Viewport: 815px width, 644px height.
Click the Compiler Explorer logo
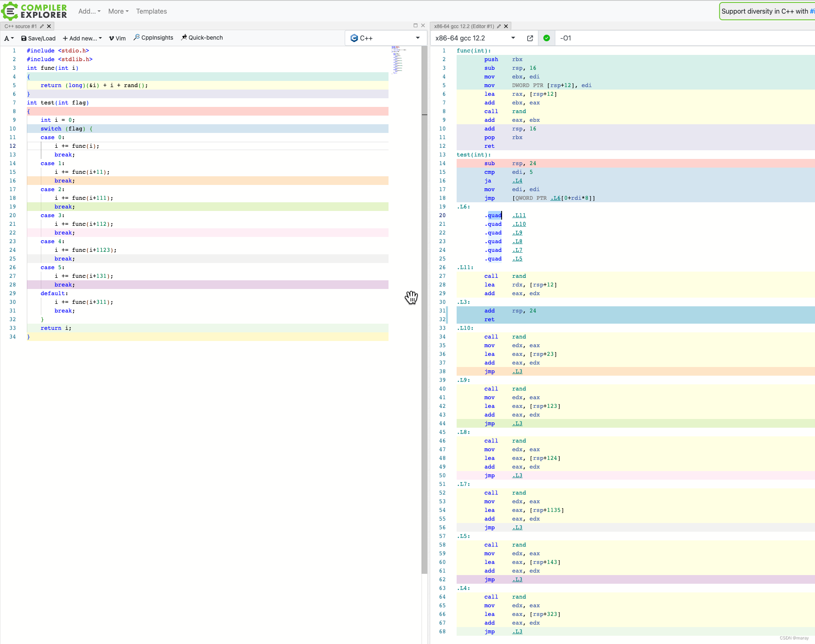(x=34, y=11)
